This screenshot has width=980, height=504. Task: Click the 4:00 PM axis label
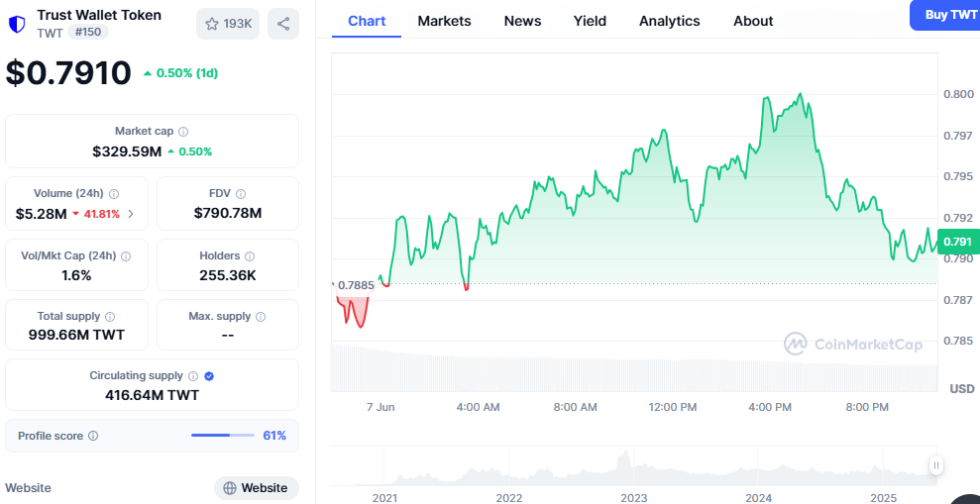[x=770, y=407]
